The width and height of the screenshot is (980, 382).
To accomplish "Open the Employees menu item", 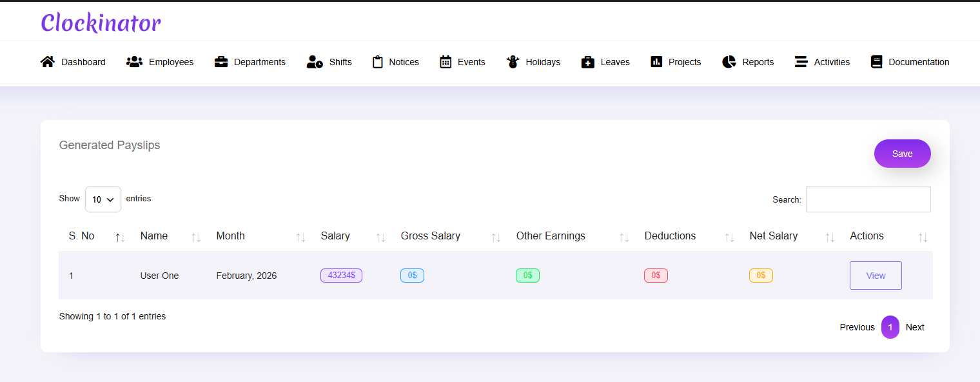I will point(171,62).
